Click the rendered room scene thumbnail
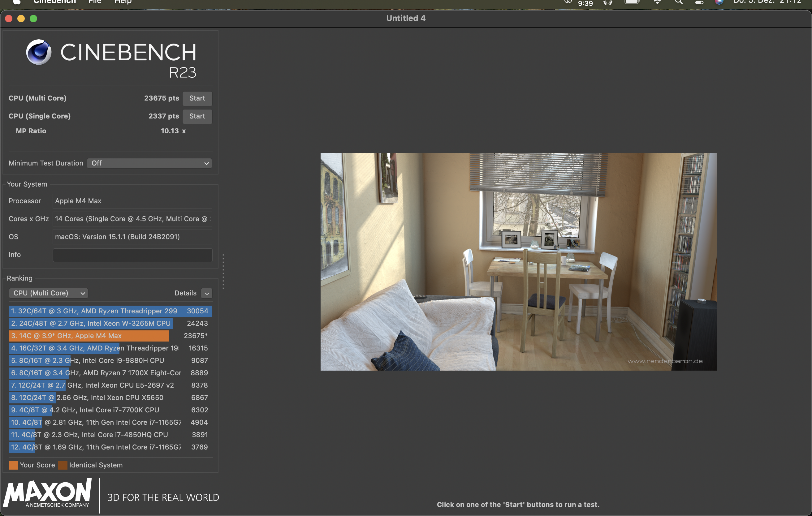 pos(518,261)
